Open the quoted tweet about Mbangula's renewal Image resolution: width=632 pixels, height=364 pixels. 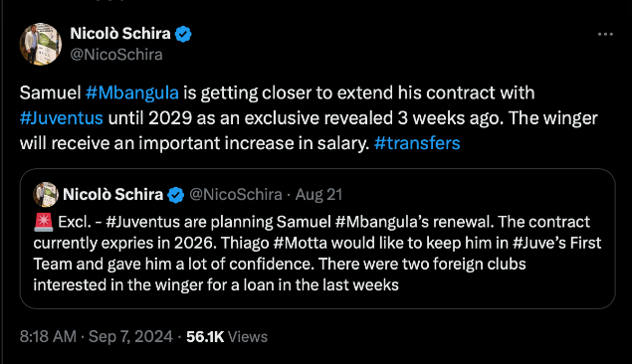pos(317,239)
